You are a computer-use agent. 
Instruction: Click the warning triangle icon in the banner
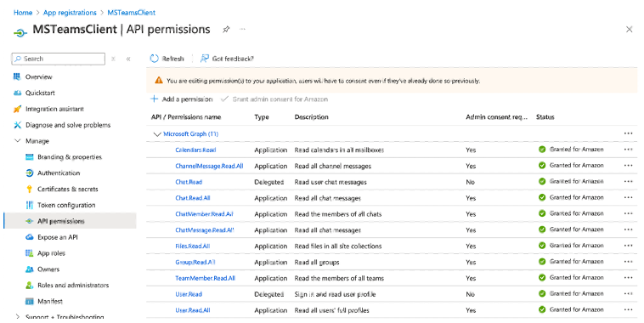(x=159, y=81)
